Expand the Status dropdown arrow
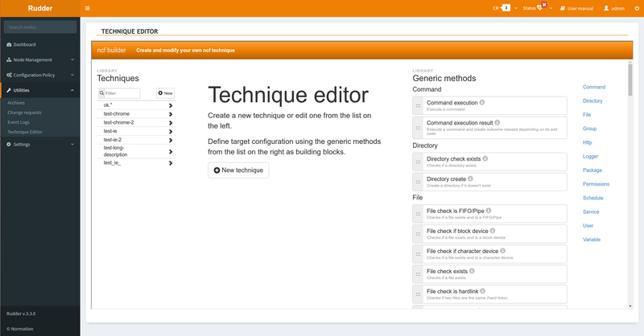Image resolution: width=644 pixels, height=336 pixels. pos(551,8)
